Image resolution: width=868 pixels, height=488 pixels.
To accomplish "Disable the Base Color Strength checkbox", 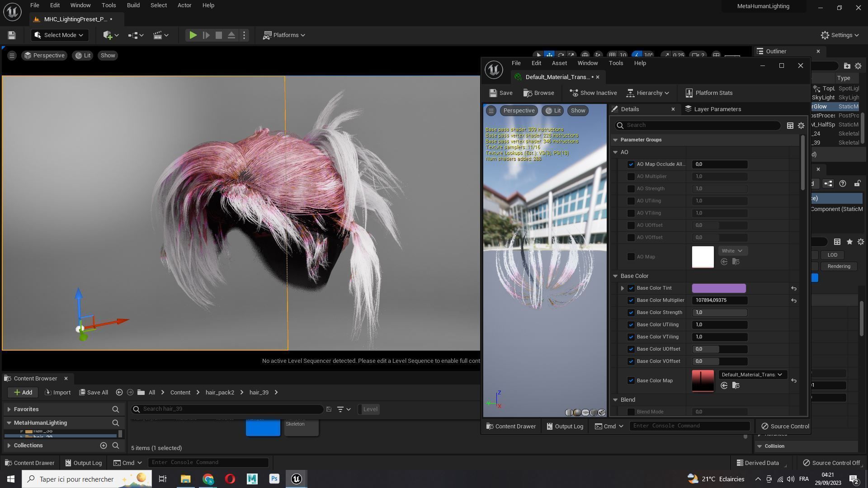I will click(631, 313).
